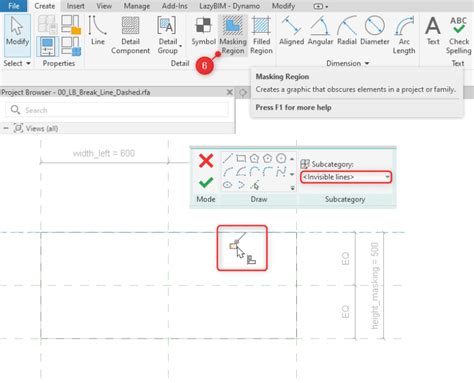Select the Rectangle draw tool

pyautogui.click(x=241, y=158)
